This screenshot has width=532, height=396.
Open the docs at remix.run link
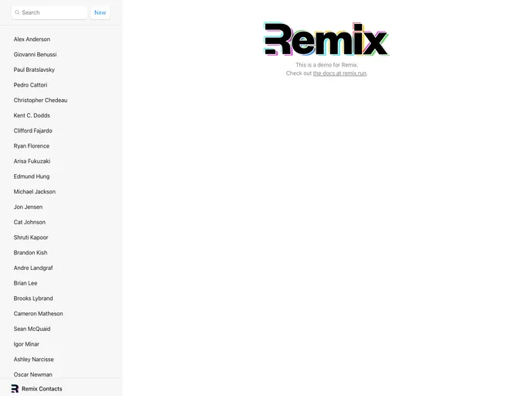point(339,73)
